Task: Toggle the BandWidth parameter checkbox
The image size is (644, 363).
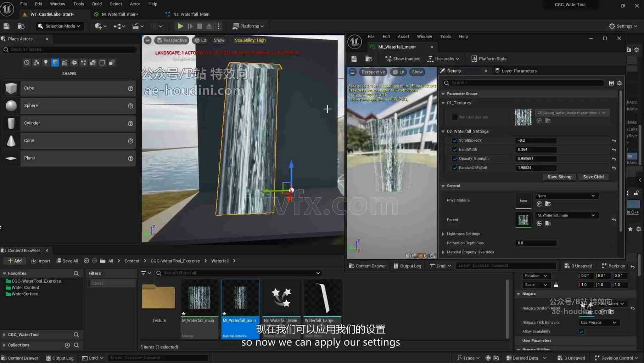Action: pyautogui.click(x=455, y=150)
